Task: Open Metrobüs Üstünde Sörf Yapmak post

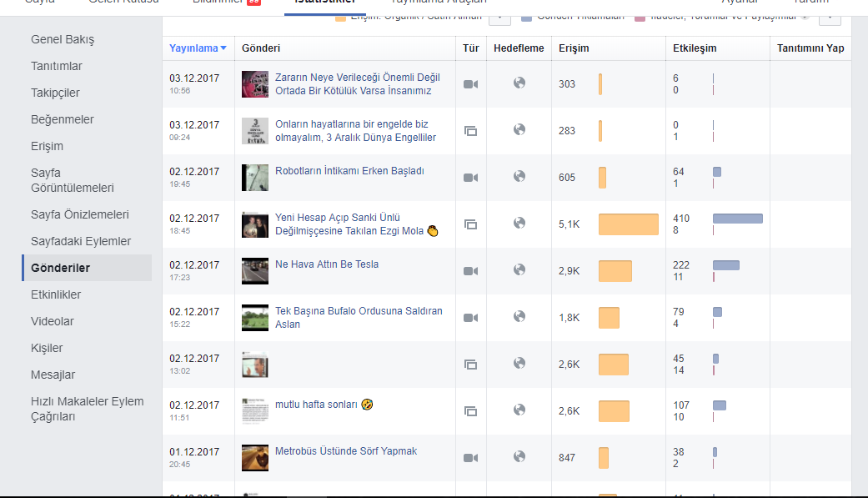Action: 346,451
